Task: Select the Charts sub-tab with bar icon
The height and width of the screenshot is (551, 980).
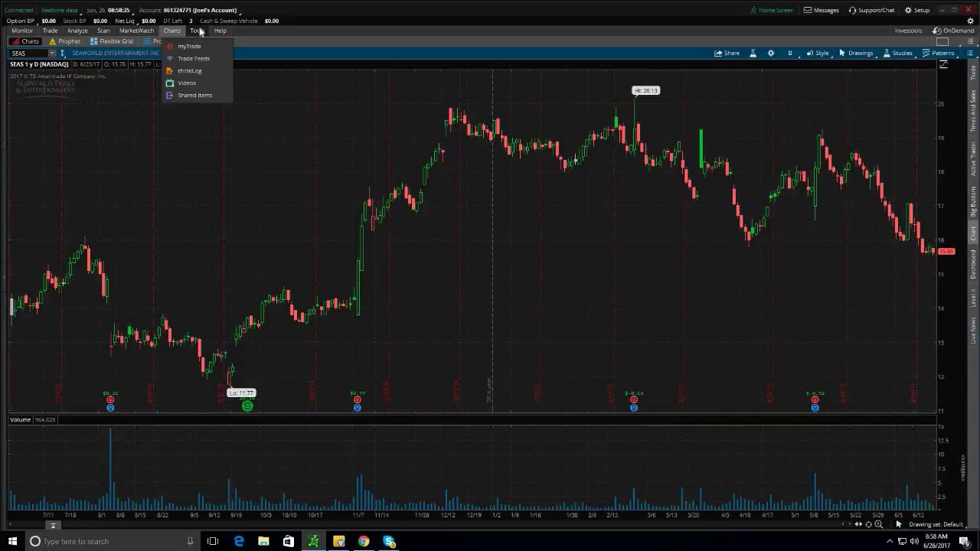Action: [25, 41]
